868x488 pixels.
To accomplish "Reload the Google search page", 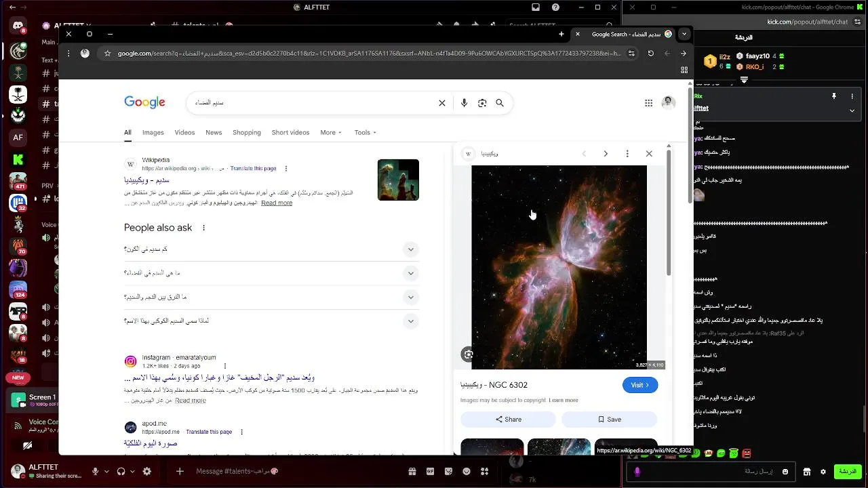I will 651,53.
